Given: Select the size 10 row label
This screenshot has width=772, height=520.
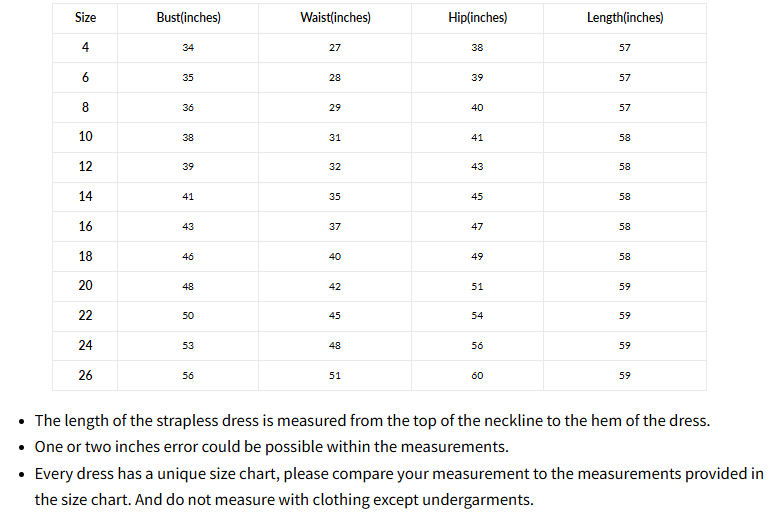Looking at the screenshot, I should coord(85,137).
